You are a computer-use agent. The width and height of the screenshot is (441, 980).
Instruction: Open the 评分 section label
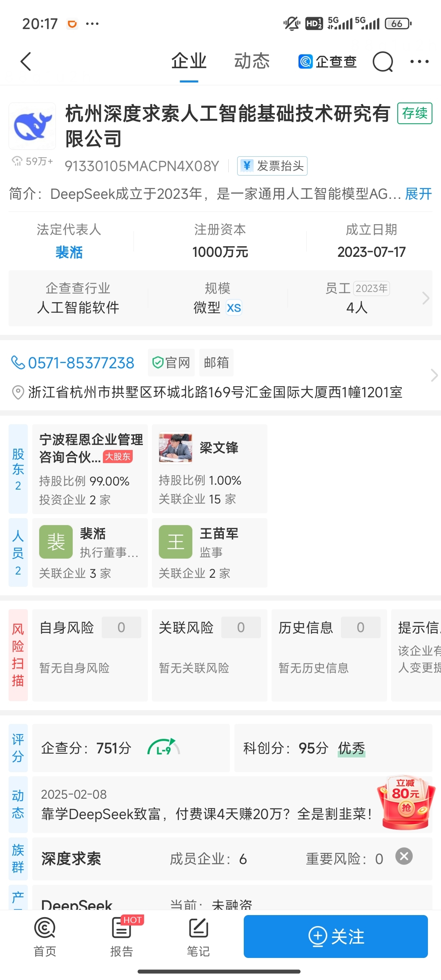(x=18, y=748)
